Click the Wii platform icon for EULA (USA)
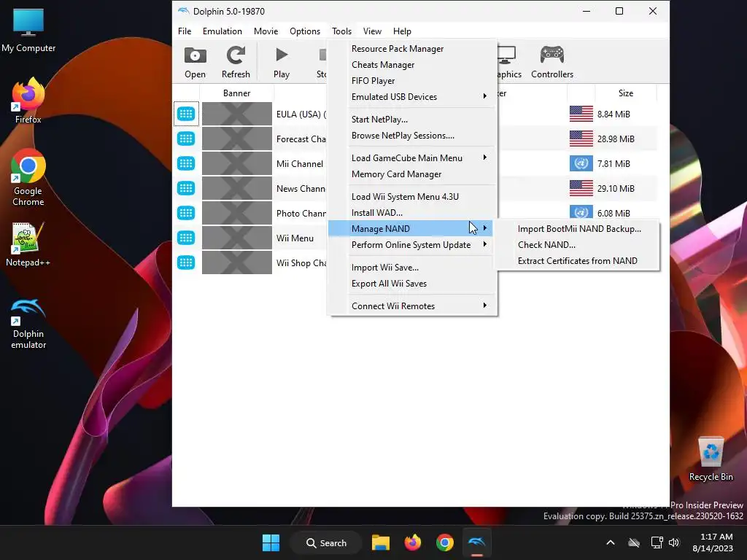The width and height of the screenshot is (747, 560). pos(186,114)
